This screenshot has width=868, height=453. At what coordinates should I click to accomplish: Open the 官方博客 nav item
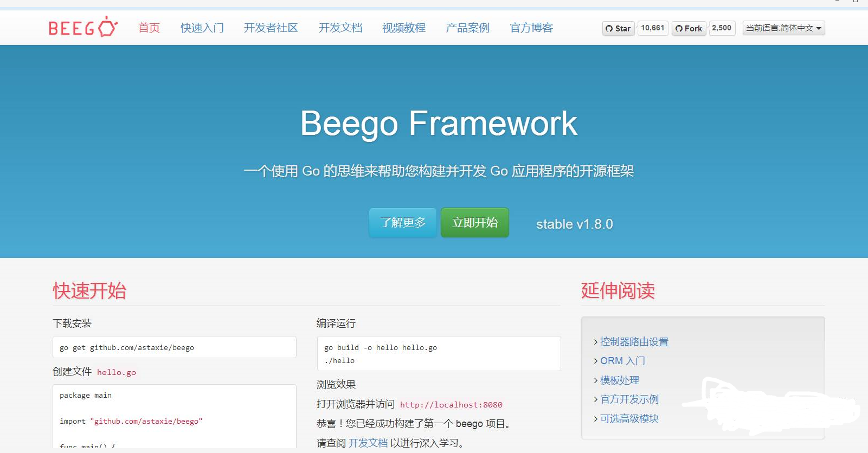pos(531,28)
